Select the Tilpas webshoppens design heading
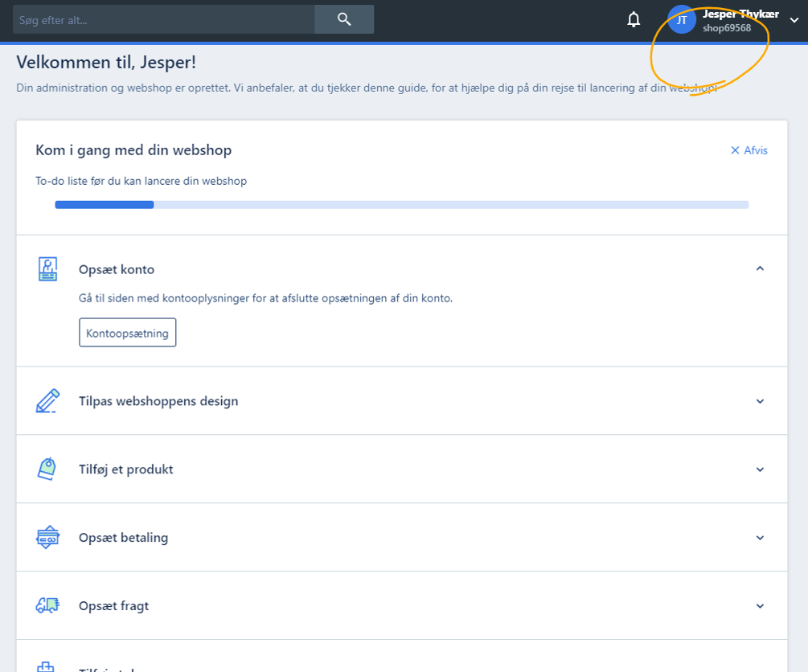Screen dimensions: 808x672 click(158, 401)
